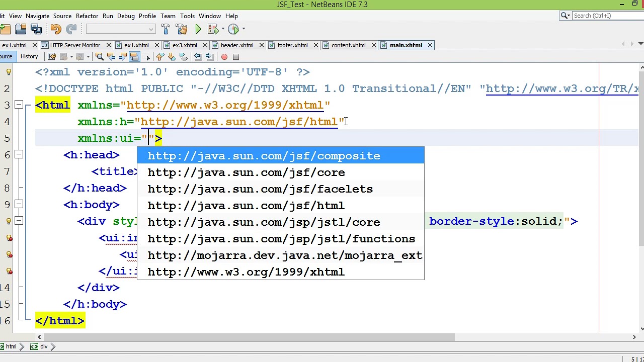This screenshot has width=644, height=362.
Task: Shift line left icon
Action: [198, 57]
